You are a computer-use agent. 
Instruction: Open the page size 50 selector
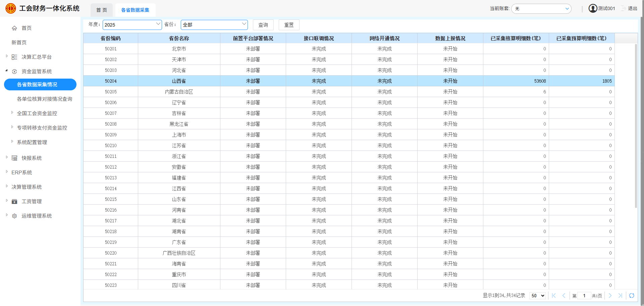[538, 296]
